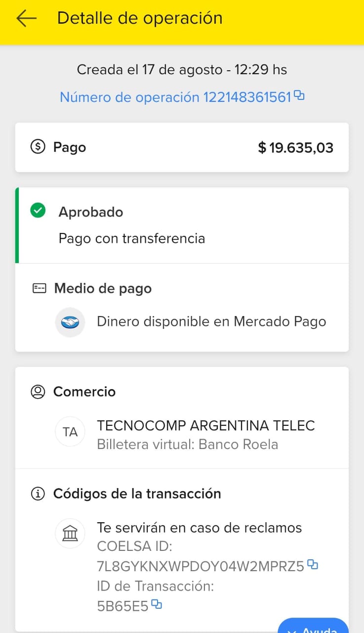Open the Número de operación link
The width and height of the screenshot is (364, 633).
click(x=175, y=97)
